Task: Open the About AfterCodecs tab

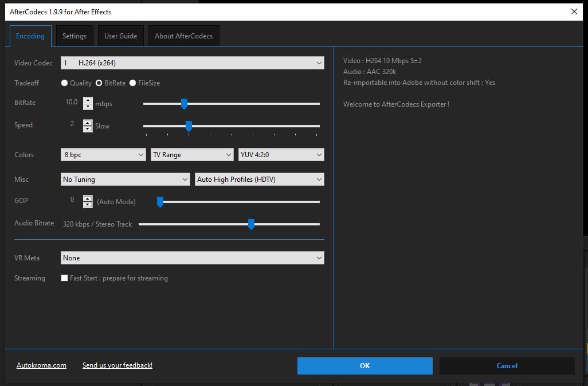Action: (183, 36)
